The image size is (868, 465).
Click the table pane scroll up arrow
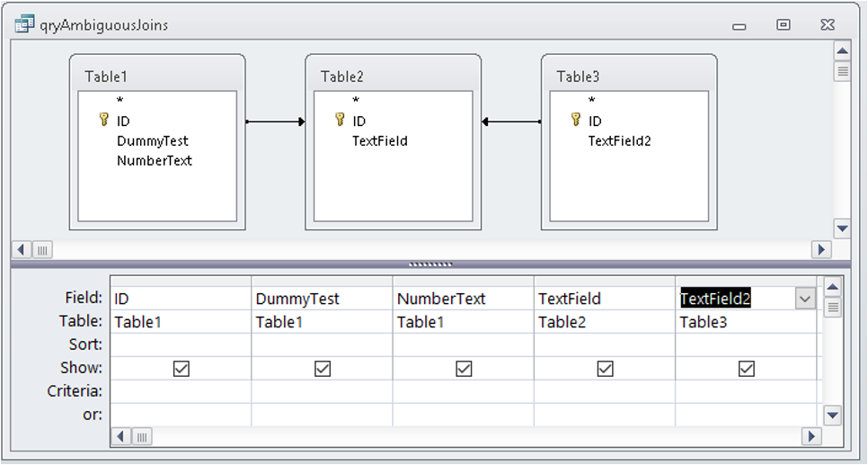point(842,51)
